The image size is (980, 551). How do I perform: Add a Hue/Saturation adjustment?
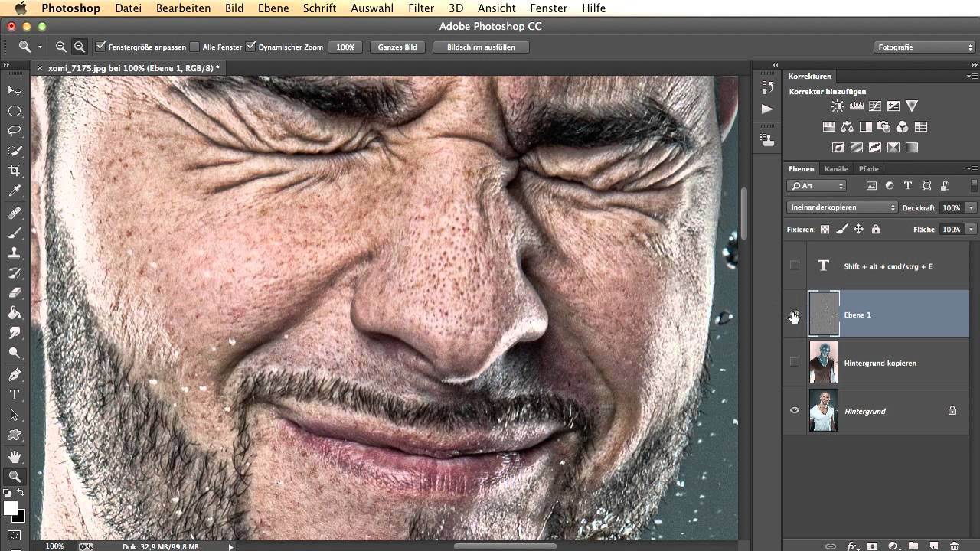pyautogui.click(x=828, y=127)
